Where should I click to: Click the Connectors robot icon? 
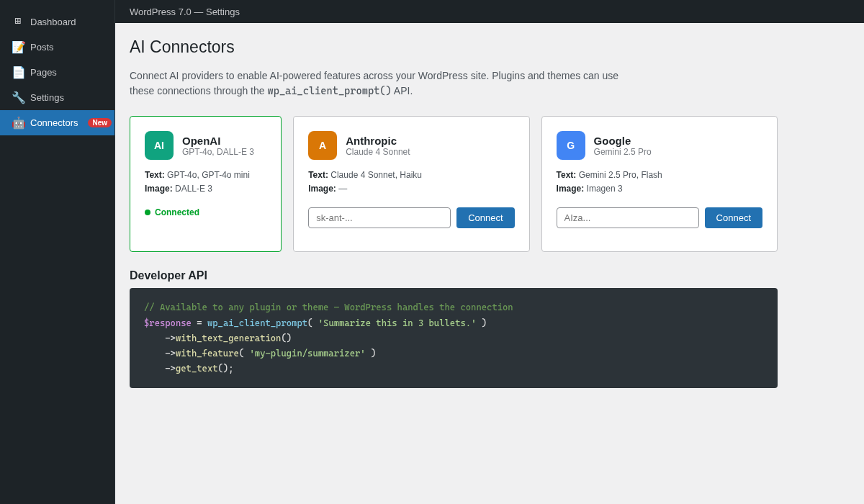[x=18, y=122]
